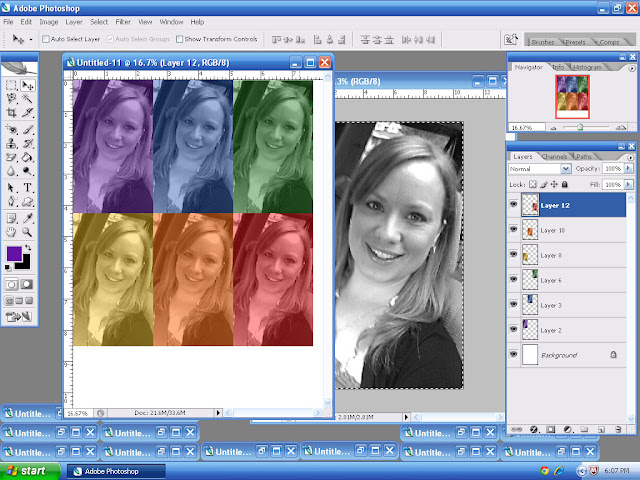Viewport: 640px width, 480px height.
Task: Select the History Brush tool
Action: pos(27,143)
